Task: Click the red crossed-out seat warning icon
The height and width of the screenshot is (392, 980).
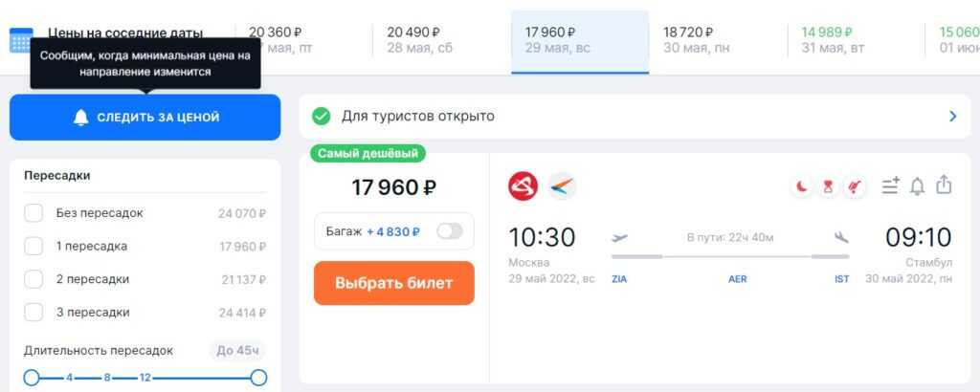Action: coord(855,187)
